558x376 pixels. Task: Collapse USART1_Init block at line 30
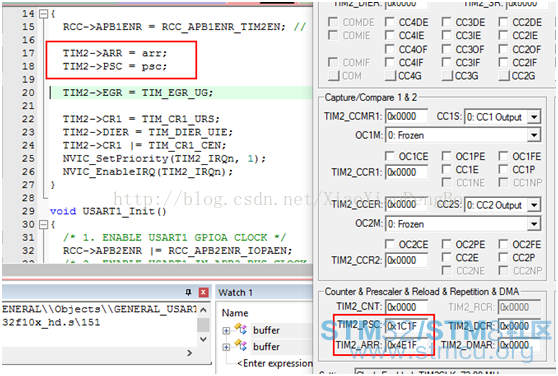point(43,224)
